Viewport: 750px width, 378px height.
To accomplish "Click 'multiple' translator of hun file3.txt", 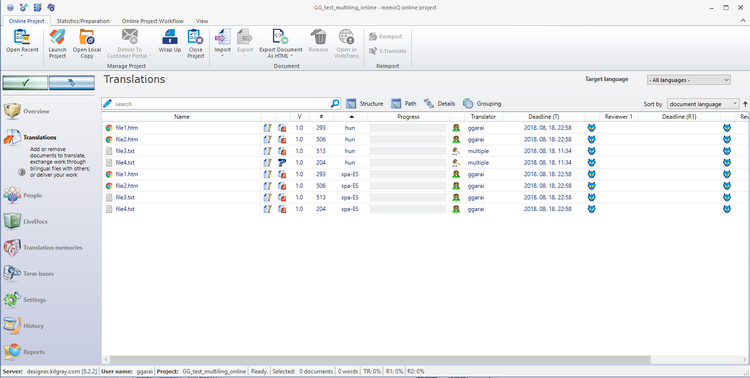I will click(x=478, y=151).
